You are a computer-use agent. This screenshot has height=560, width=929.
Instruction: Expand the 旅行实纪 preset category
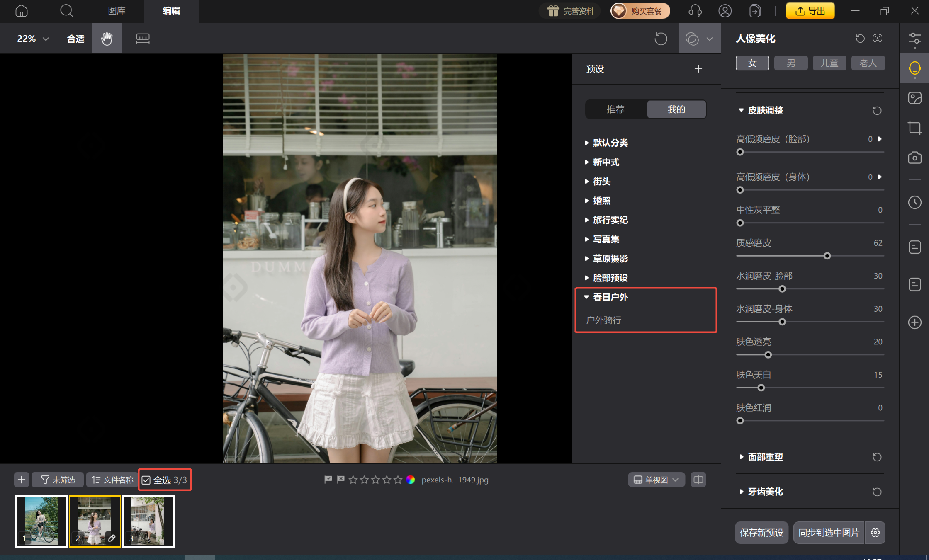coord(610,220)
